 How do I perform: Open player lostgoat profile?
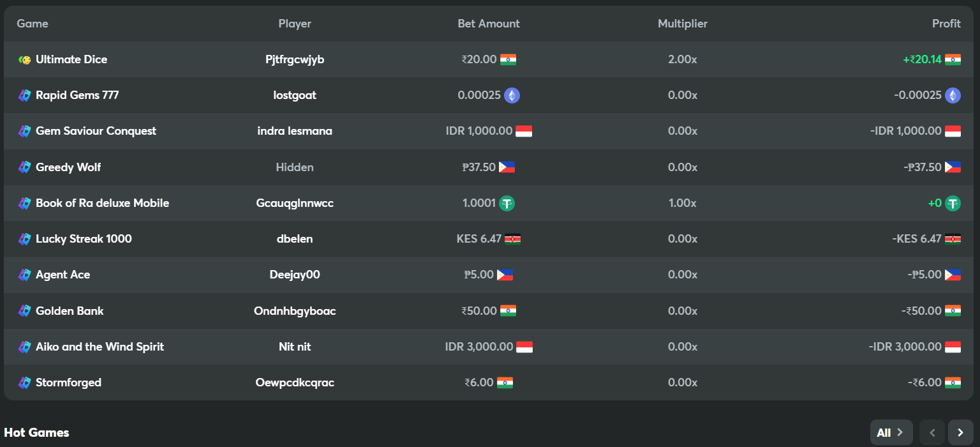coord(295,95)
